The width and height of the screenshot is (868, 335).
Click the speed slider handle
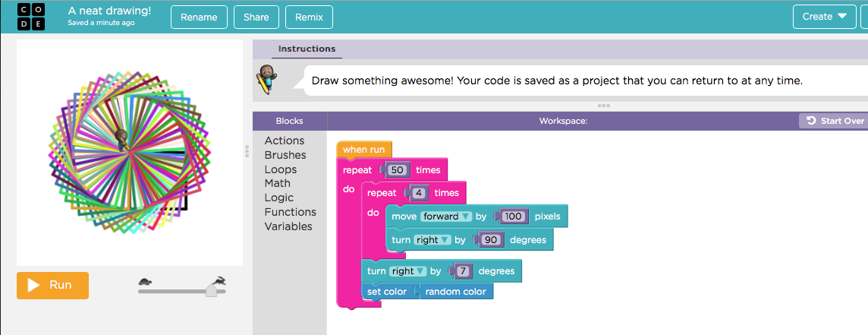[212, 290]
